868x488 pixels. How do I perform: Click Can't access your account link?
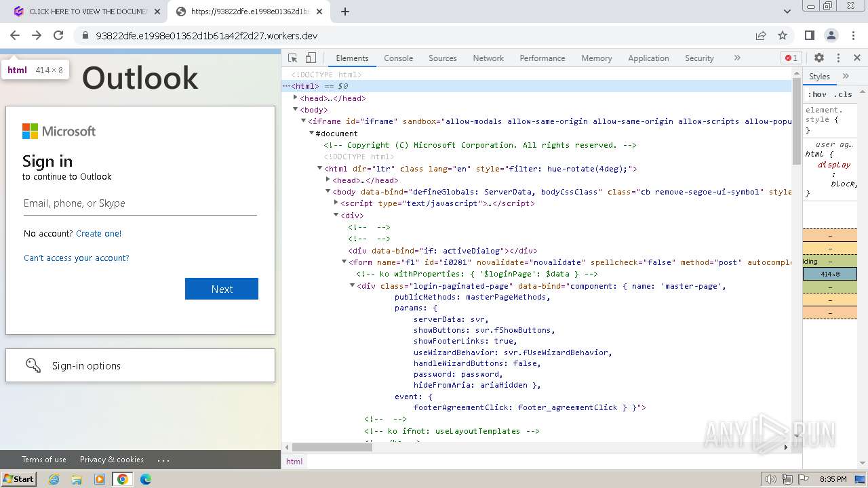point(77,258)
